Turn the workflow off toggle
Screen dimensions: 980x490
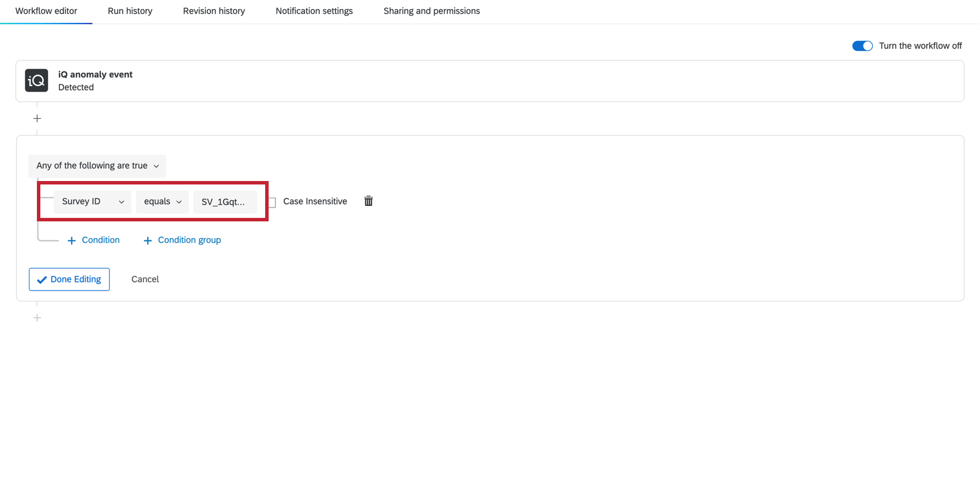pos(862,46)
